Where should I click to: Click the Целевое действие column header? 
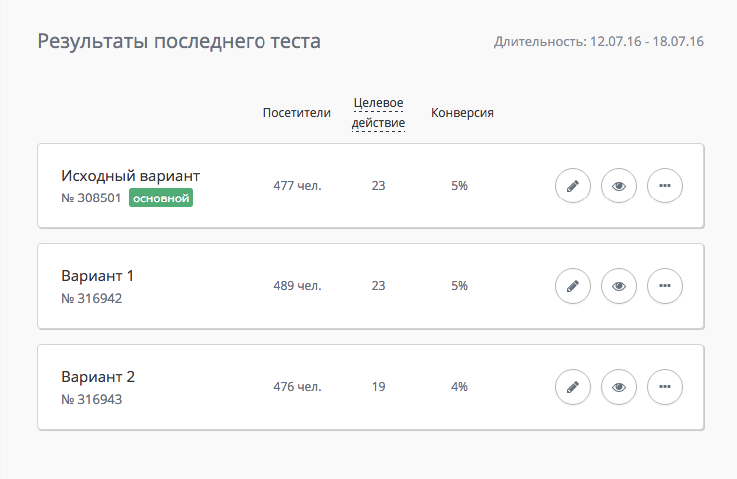click(x=378, y=113)
